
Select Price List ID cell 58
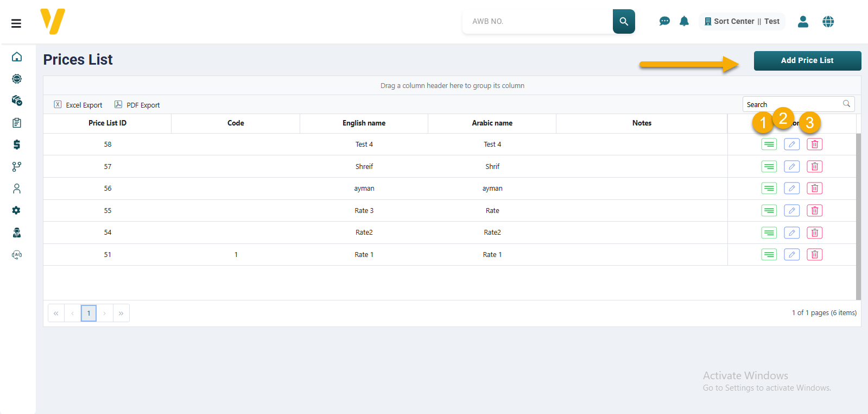(x=107, y=144)
